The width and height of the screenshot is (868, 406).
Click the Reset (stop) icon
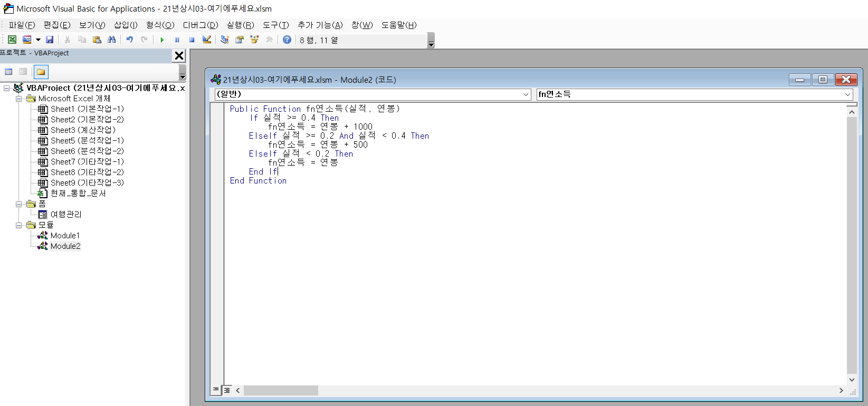pos(192,40)
